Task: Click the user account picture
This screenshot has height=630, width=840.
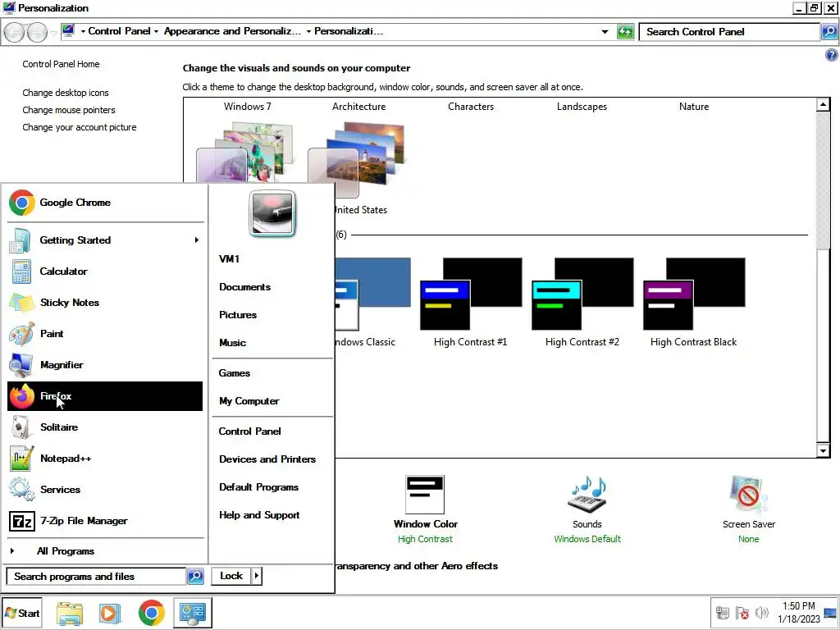Action: point(272,213)
